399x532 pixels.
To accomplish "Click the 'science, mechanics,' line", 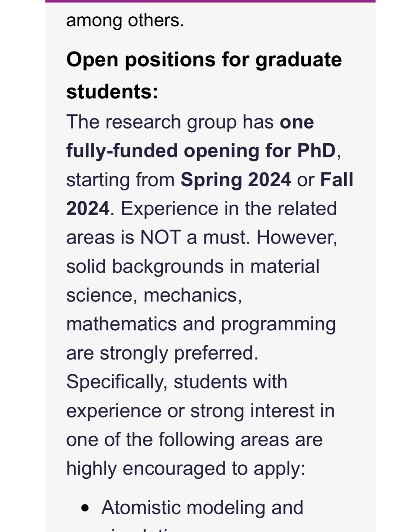I will point(154,296).
